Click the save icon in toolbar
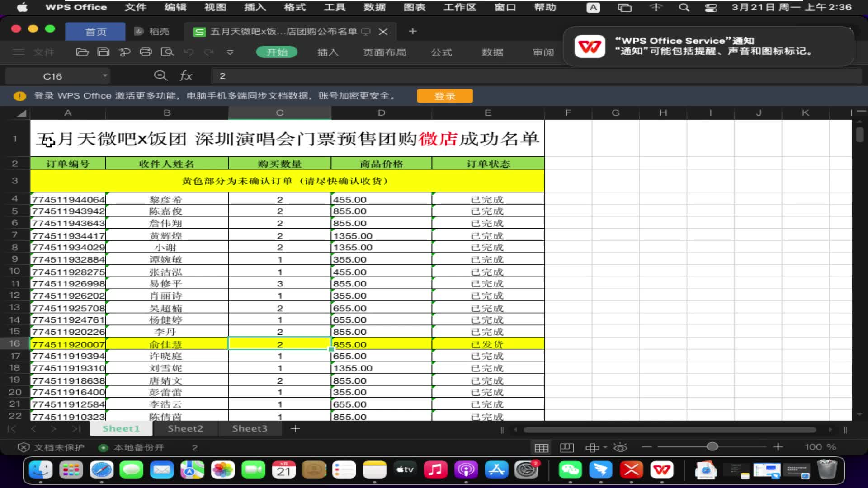Viewport: 868px width, 488px height. click(x=103, y=52)
